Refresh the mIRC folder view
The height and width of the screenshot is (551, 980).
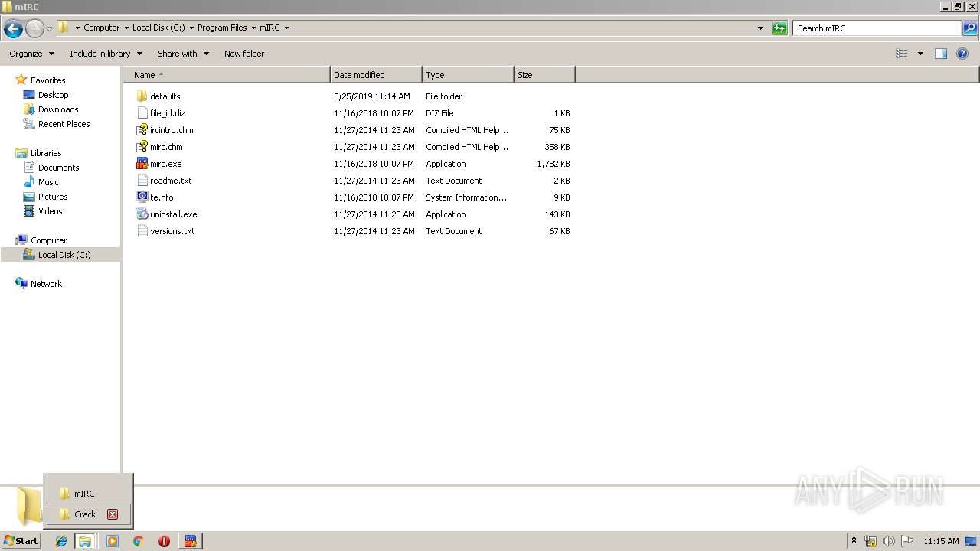click(x=779, y=28)
